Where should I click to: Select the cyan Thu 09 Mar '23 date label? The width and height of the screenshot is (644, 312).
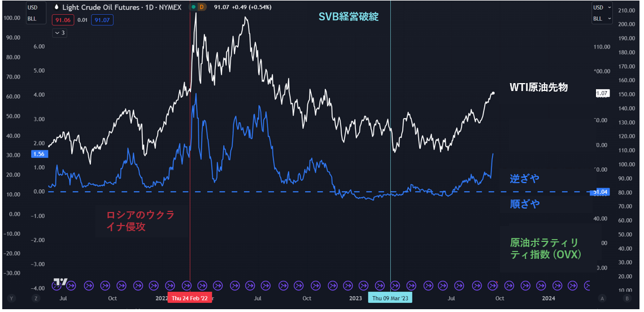pyautogui.click(x=390, y=298)
